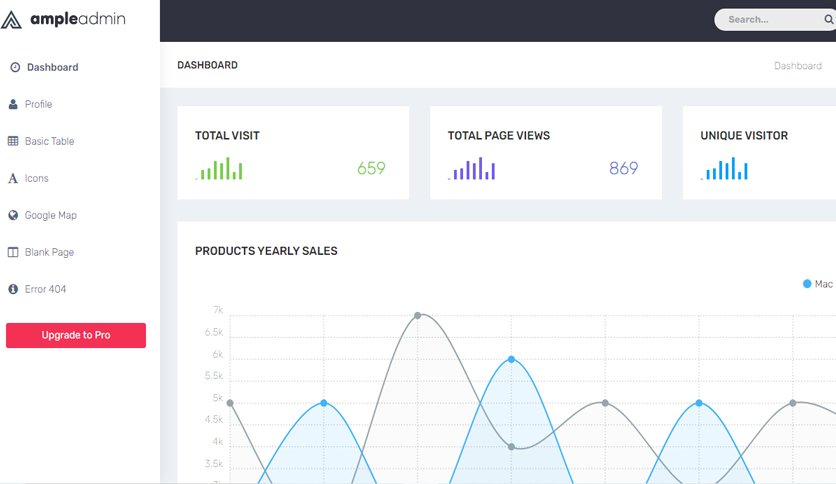
Task: Click the Dashboard breadcrumb link
Action: pyautogui.click(x=798, y=66)
